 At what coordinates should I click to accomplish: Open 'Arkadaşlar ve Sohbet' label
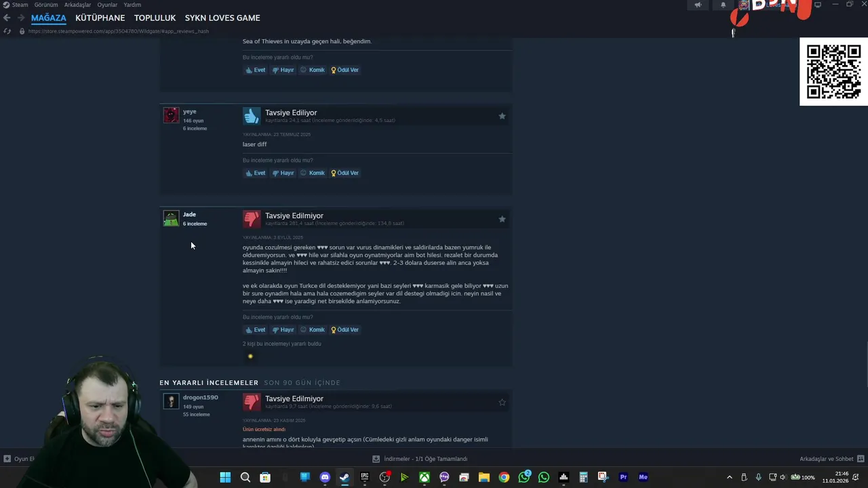point(826,459)
